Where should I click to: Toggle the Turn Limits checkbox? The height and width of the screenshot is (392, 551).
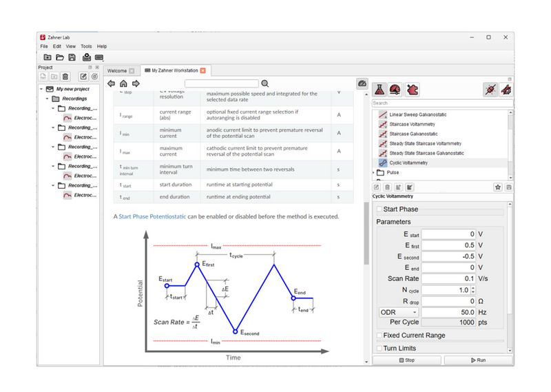coord(380,349)
